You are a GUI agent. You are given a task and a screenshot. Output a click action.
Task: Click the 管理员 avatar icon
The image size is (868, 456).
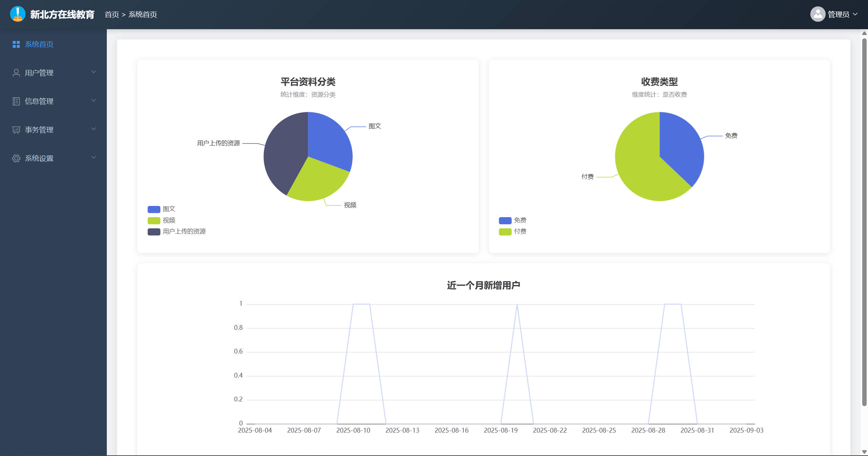[x=817, y=14]
